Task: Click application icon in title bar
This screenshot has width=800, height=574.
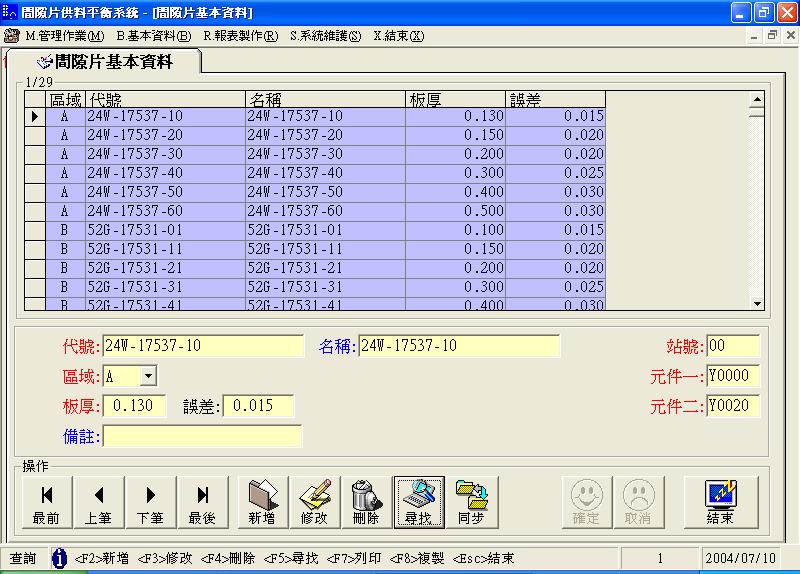Action: pyautogui.click(x=10, y=12)
